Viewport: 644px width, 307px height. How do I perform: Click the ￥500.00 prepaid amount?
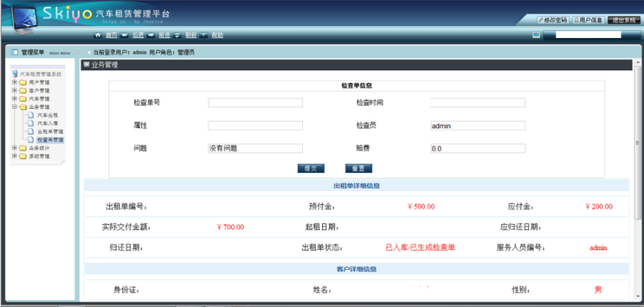tap(421, 206)
